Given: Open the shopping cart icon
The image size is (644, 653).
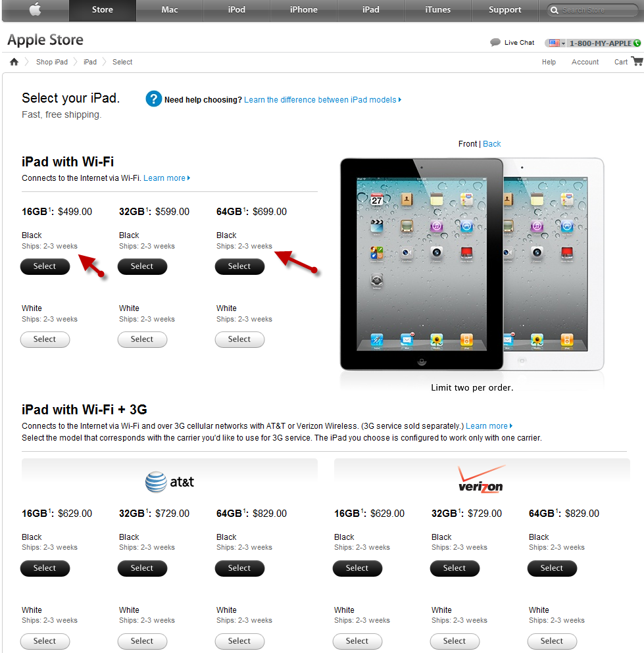Looking at the screenshot, I should (637, 61).
